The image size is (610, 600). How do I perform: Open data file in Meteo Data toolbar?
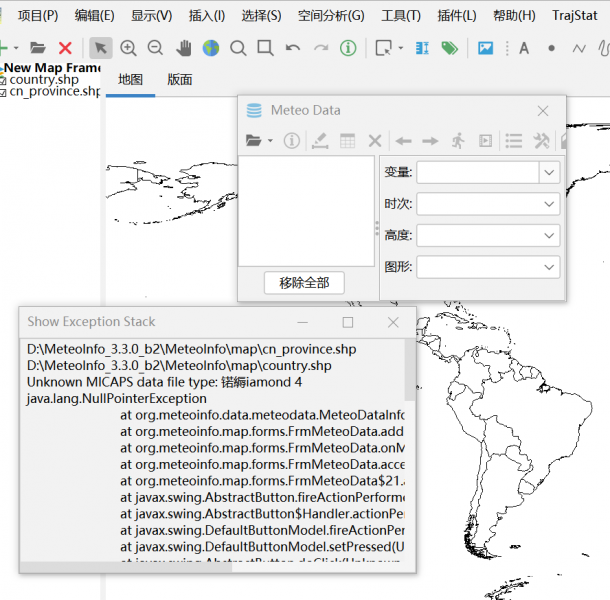point(254,141)
